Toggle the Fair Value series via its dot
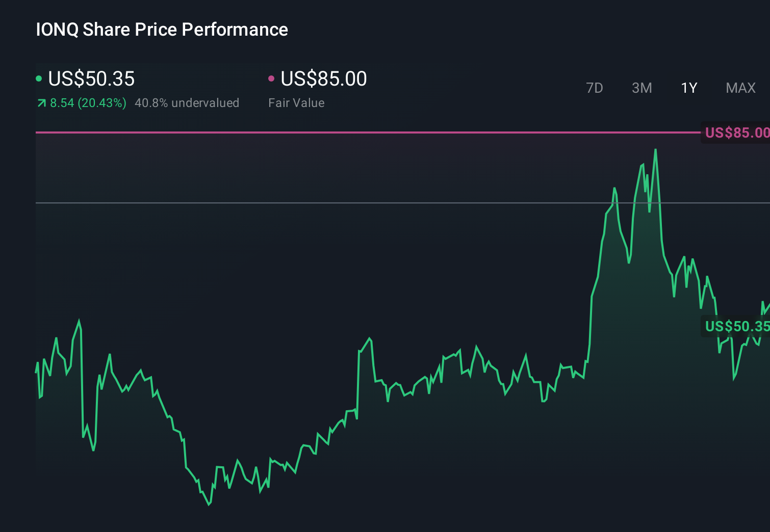 point(272,78)
